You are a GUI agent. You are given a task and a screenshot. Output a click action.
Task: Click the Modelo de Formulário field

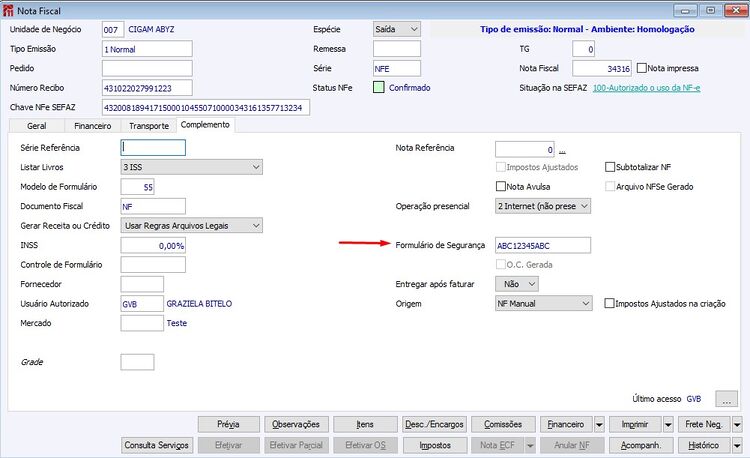(x=137, y=186)
